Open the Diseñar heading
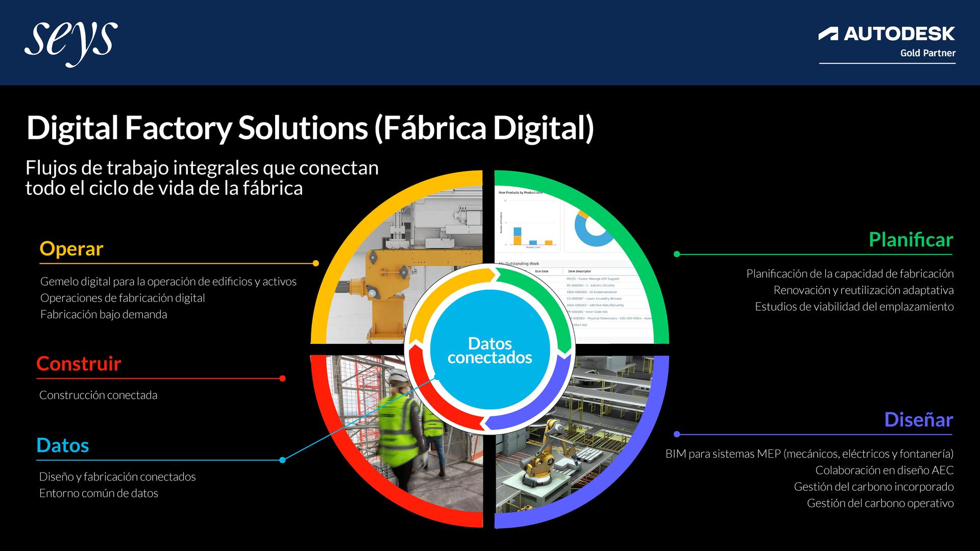The image size is (980, 551). (919, 419)
